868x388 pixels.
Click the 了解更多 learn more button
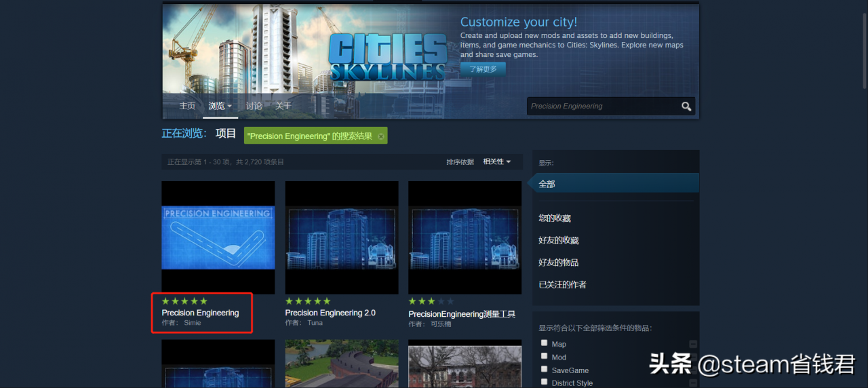(x=483, y=69)
